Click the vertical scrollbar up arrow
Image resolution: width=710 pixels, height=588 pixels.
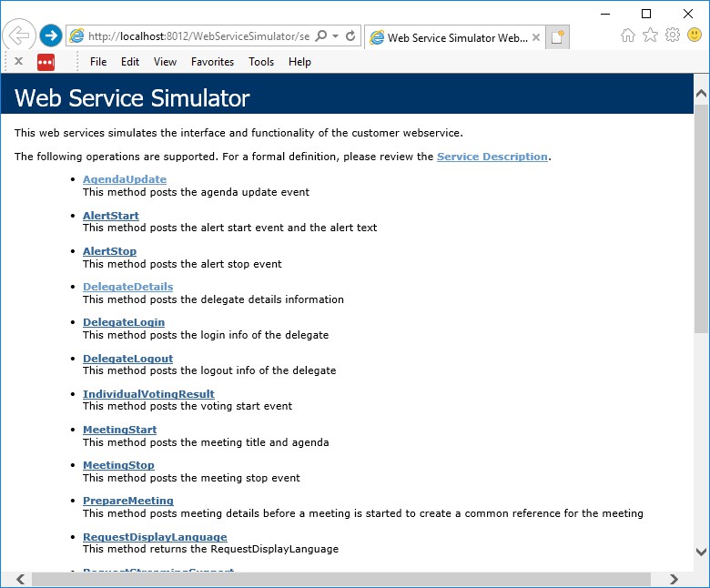point(702,94)
